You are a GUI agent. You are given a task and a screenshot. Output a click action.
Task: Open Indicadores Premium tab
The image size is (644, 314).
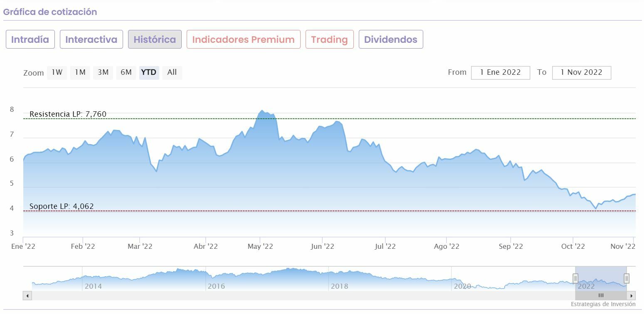pyautogui.click(x=243, y=39)
